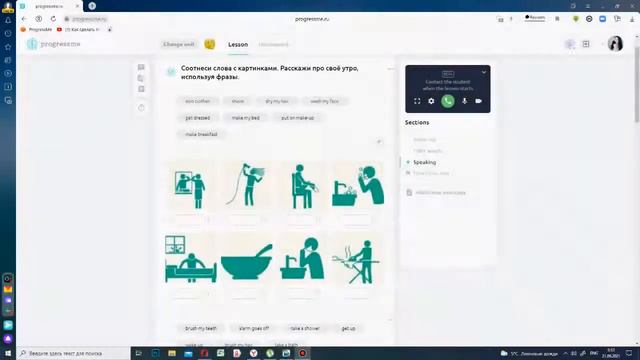
Task: Open Task View on the taskbar
Action: coord(139,353)
